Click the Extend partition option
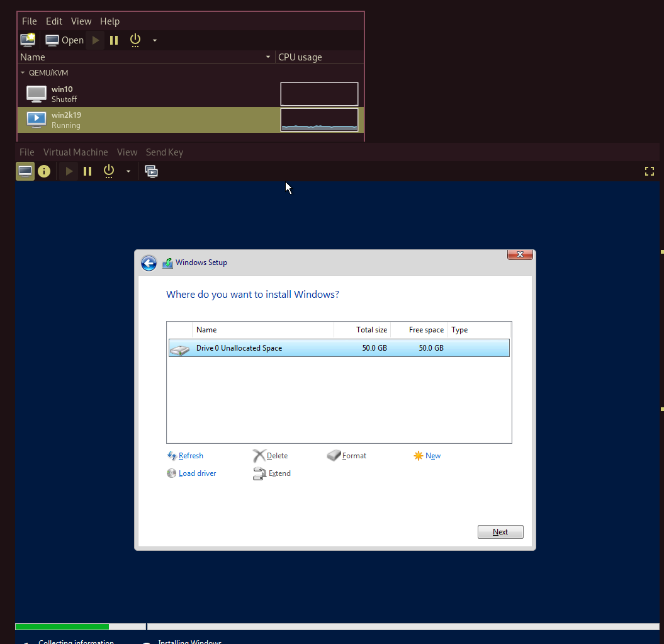Image resolution: width=664 pixels, height=644 pixels. tap(272, 473)
